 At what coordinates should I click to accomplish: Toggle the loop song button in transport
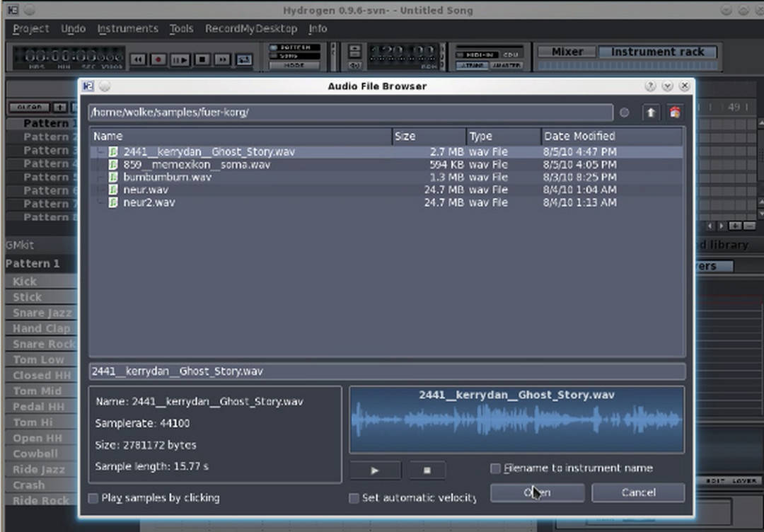(243, 59)
